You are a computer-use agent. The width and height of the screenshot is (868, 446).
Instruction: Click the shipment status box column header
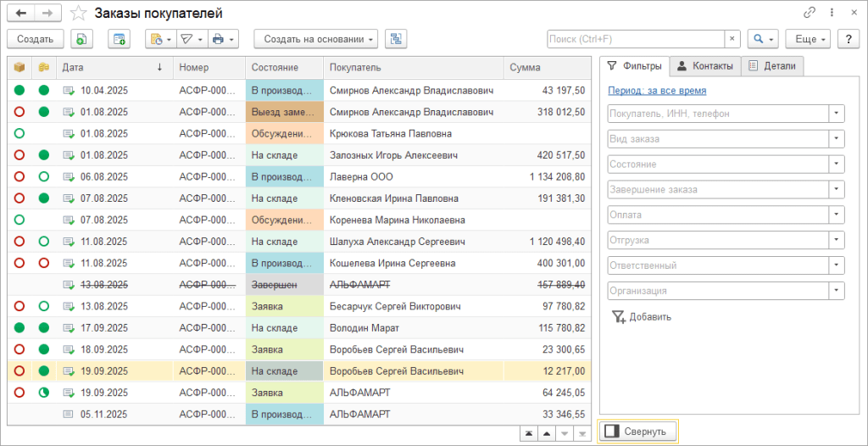click(19, 68)
